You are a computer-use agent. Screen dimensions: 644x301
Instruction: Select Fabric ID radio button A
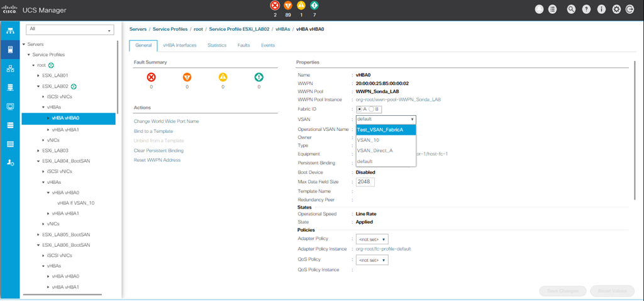click(x=359, y=109)
